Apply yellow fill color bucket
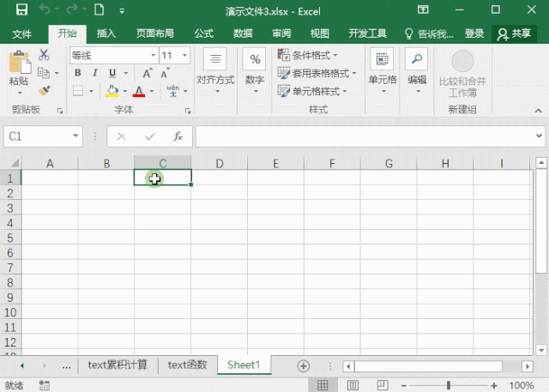 coord(112,91)
